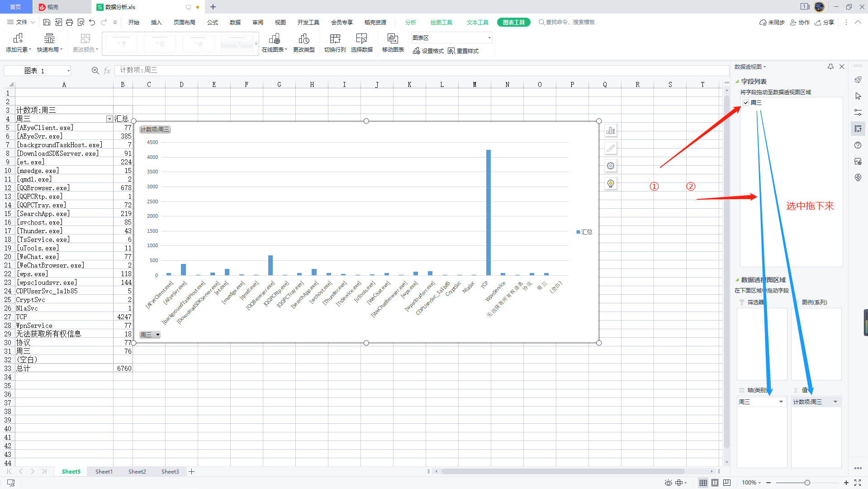Viewport: 868px width, 489px height.
Task: Switch to Sheet3 tab
Action: (x=170, y=472)
